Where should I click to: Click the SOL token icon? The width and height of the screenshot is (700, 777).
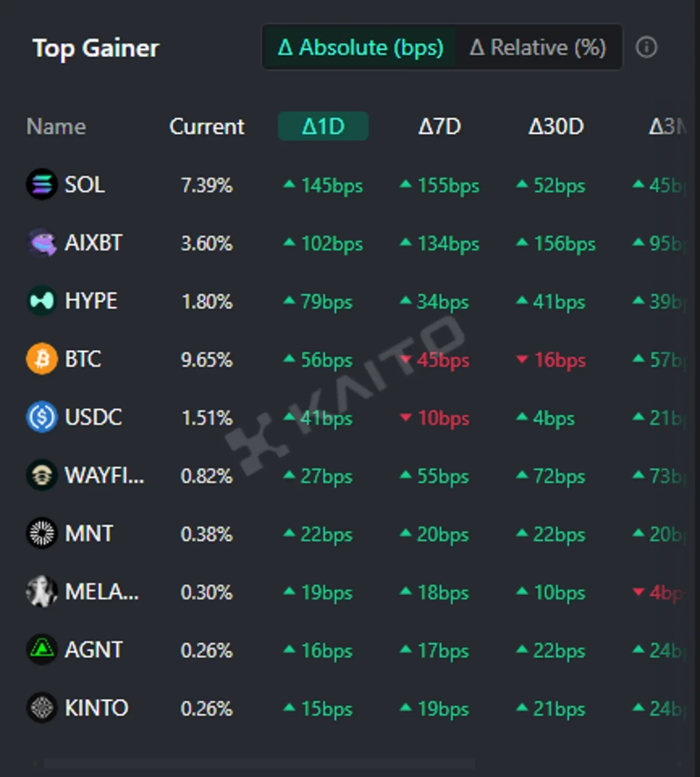click(41, 185)
